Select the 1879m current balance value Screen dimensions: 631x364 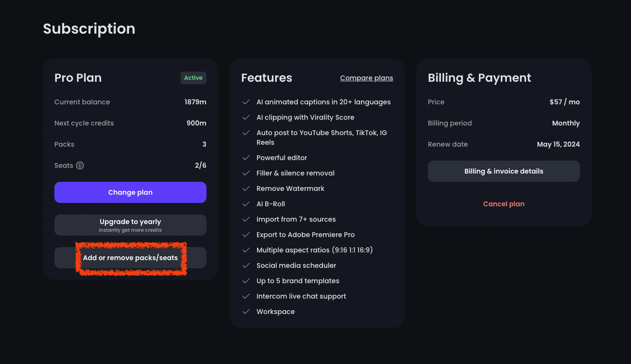point(195,102)
